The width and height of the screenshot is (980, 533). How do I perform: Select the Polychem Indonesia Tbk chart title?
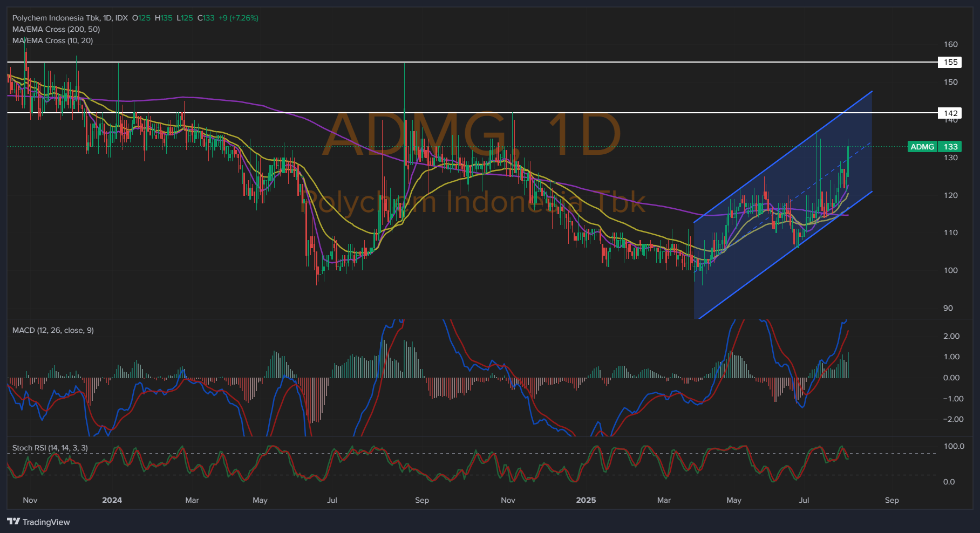70,18
